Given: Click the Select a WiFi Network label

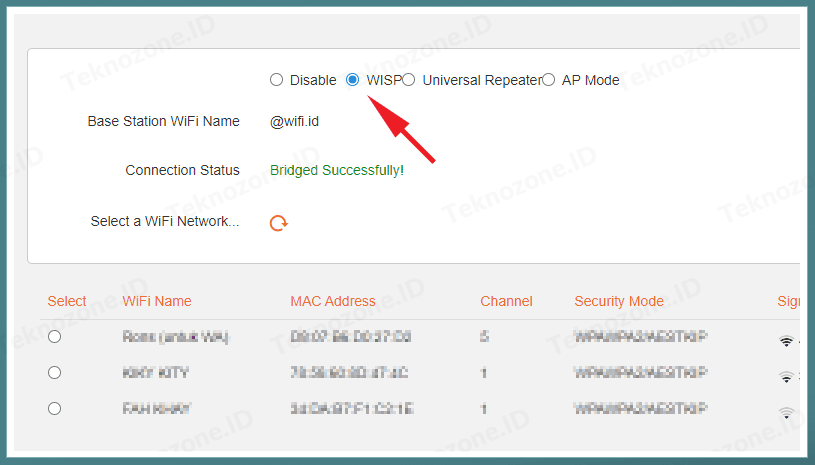Looking at the screenshot, I should 165,221.
